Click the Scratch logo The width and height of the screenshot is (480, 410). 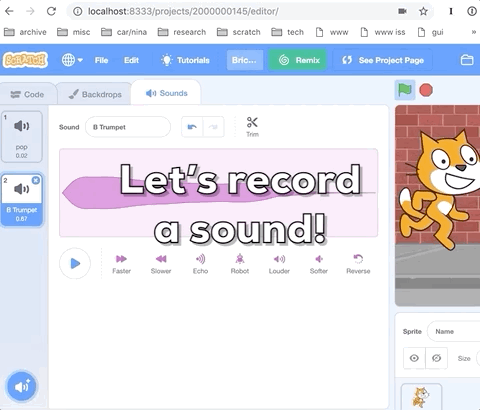pyautogui.click(x=25, y=60)
